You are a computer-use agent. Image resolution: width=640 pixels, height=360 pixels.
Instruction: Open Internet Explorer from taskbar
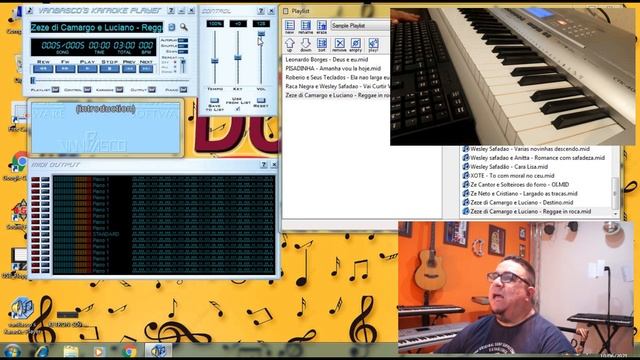41,351
